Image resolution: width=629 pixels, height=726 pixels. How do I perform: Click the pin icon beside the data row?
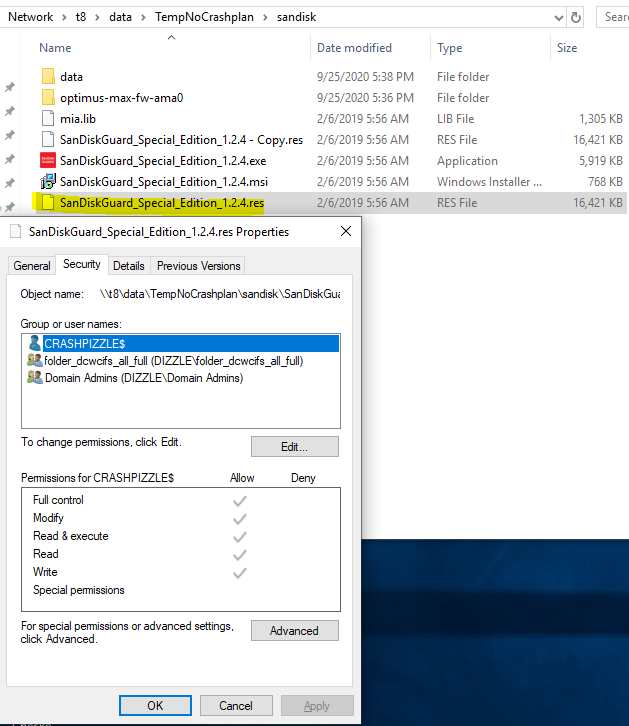click(x=10, y=87)
